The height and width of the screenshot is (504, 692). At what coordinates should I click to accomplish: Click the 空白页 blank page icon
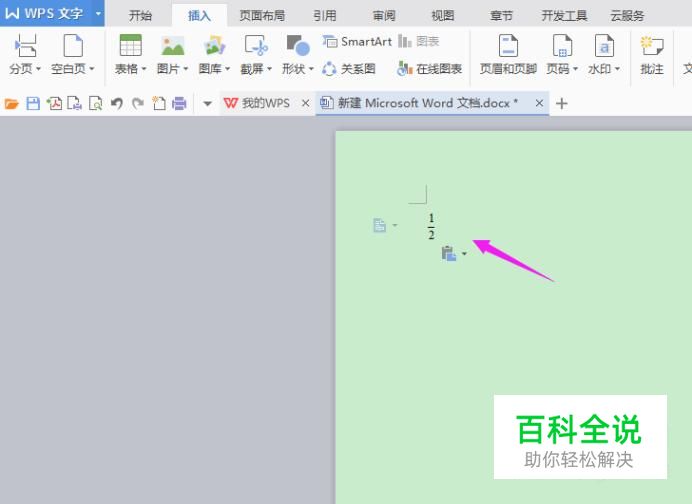pos(73,46)
